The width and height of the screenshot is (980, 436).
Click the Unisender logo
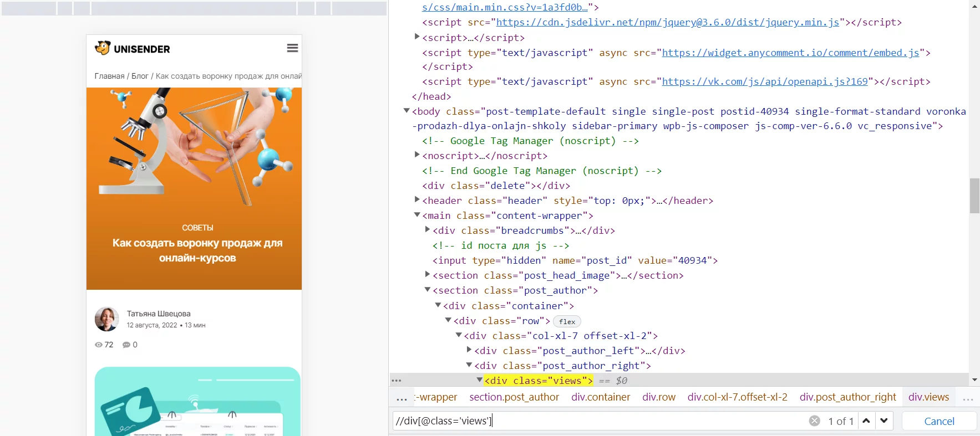[133, 48]
